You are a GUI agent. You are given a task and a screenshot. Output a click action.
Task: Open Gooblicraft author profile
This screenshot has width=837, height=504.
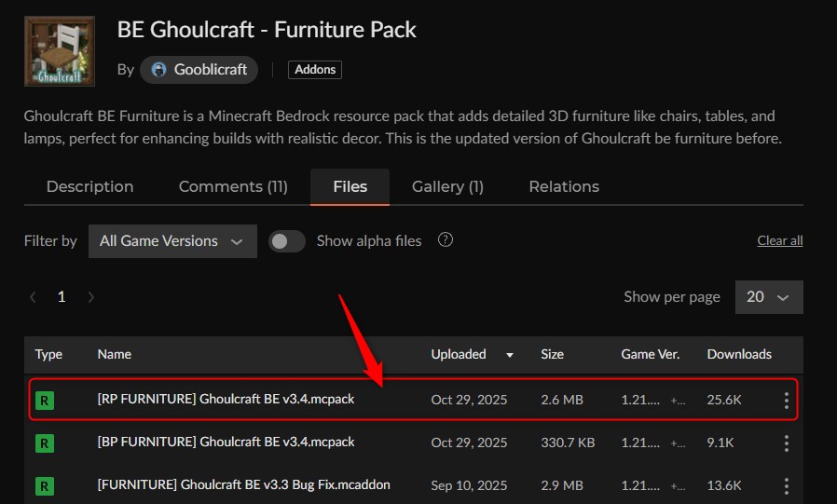199,70
